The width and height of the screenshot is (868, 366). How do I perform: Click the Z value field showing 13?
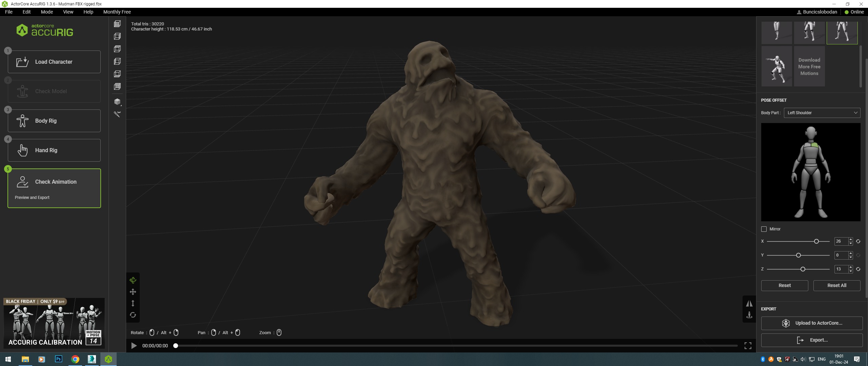point(841,269)
